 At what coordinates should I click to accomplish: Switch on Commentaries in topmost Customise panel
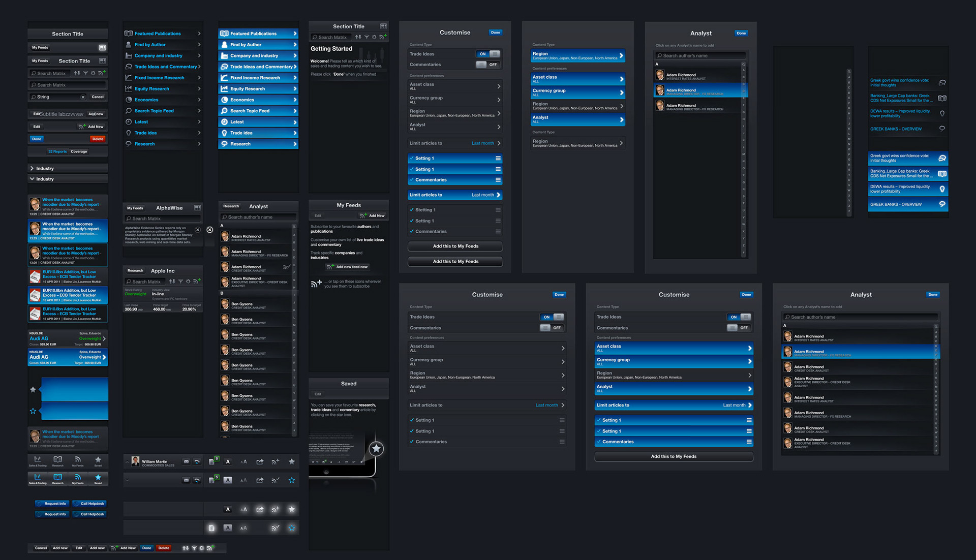tap(489, 65)
